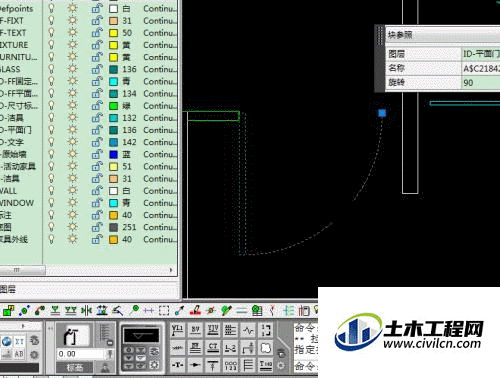Pick the blue swatch of 原始墙 layer
The height and width of the screenshot is (378, 500).
[113, 154]
